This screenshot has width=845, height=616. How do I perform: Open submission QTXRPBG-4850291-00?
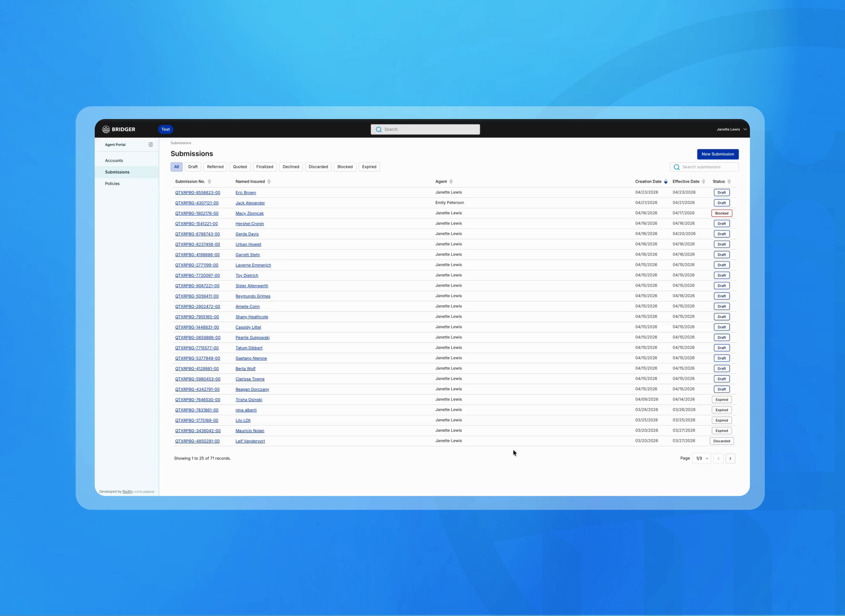pyautogui.click(x=197, y=441)
